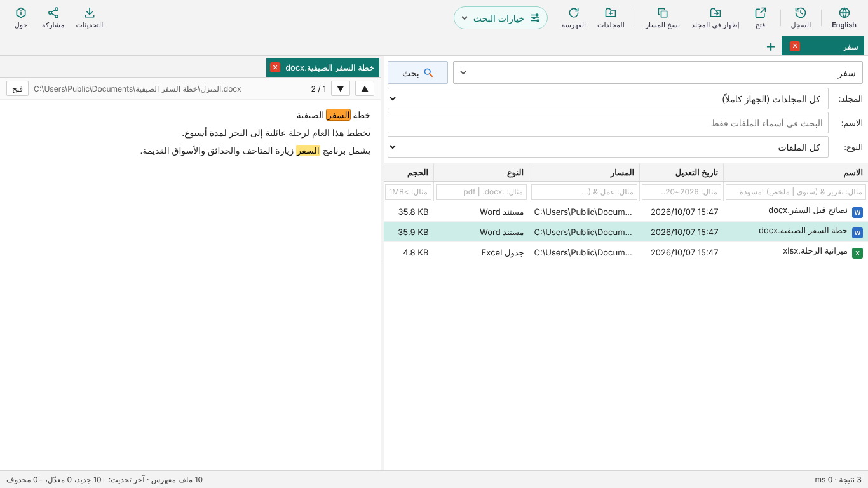Add a new search tab with plus icon
The image size is (868, 488).
tap(771, 46)
